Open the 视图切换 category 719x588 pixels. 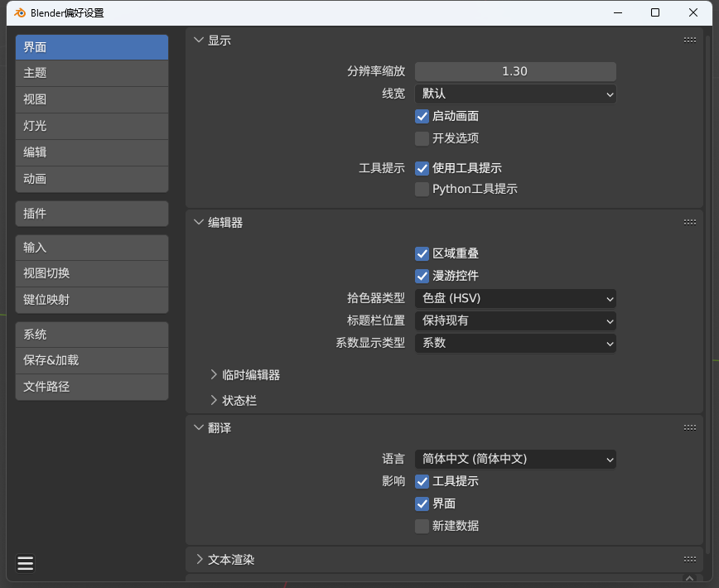tap(92, 273)
